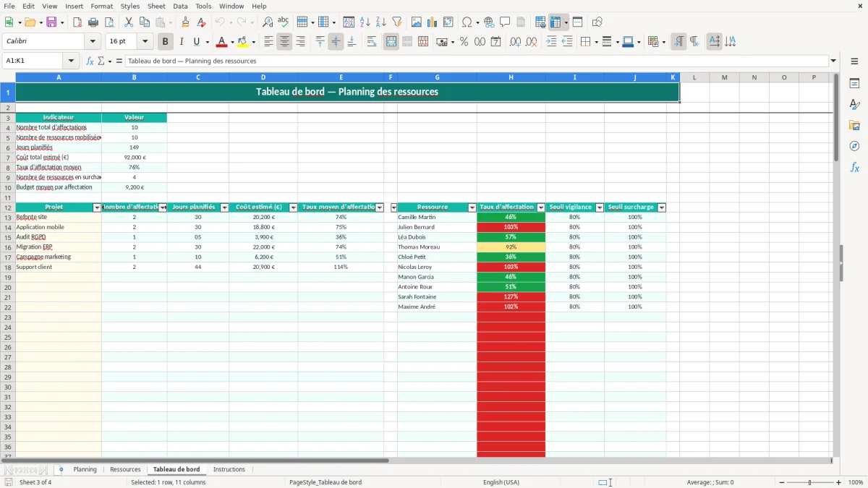Screen dimensions: 868x488
Task: Click the Sort Ascending icon
Action: 365,22
